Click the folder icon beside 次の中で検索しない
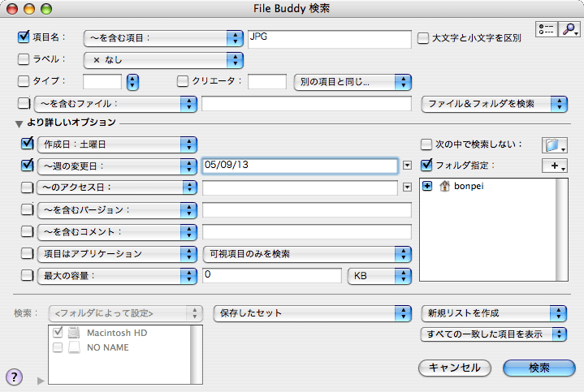Screen dimensions: 584x392 555,145
